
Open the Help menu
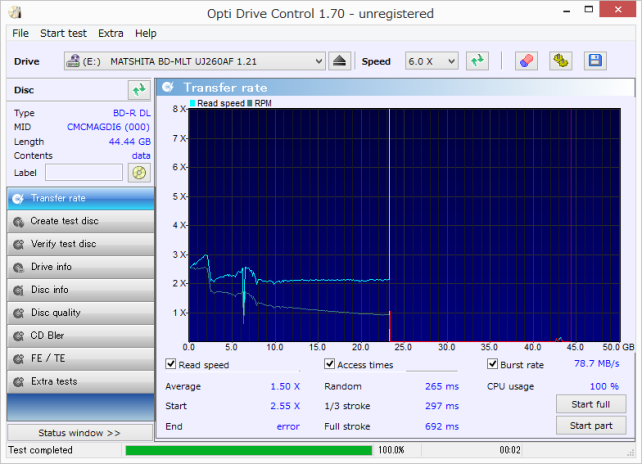tap(146, 33)
